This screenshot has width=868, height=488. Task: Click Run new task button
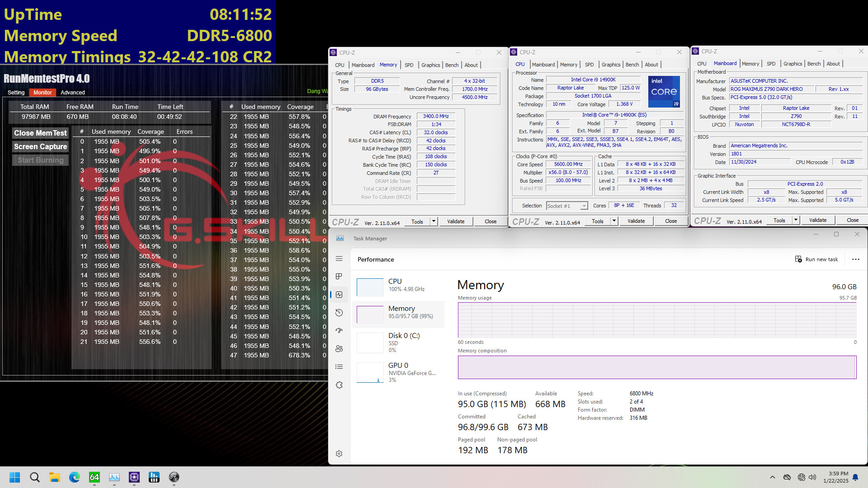pyautogui.click(x=816, y=259)
